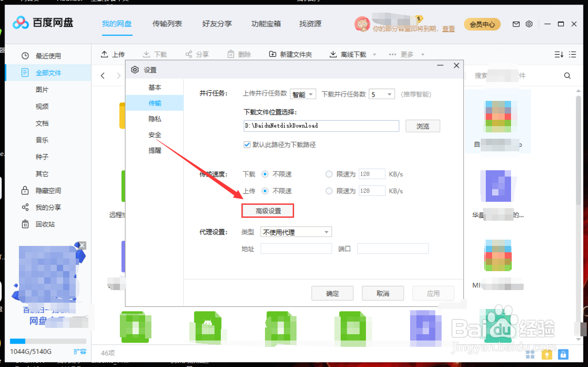Click the yellow upload icon in status bar
Viewport: 588px width, 367px height.
pyautogui.click(x=547, y=354)
